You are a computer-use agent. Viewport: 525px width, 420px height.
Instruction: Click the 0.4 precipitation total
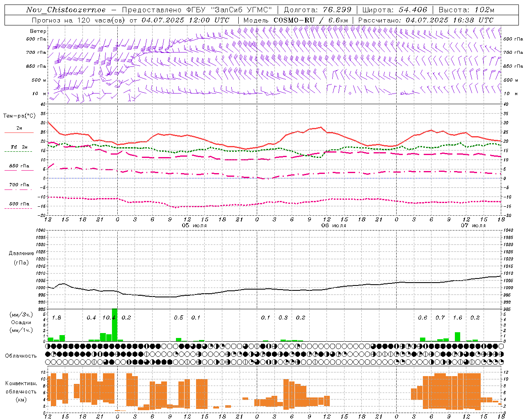tap(91, 318)
